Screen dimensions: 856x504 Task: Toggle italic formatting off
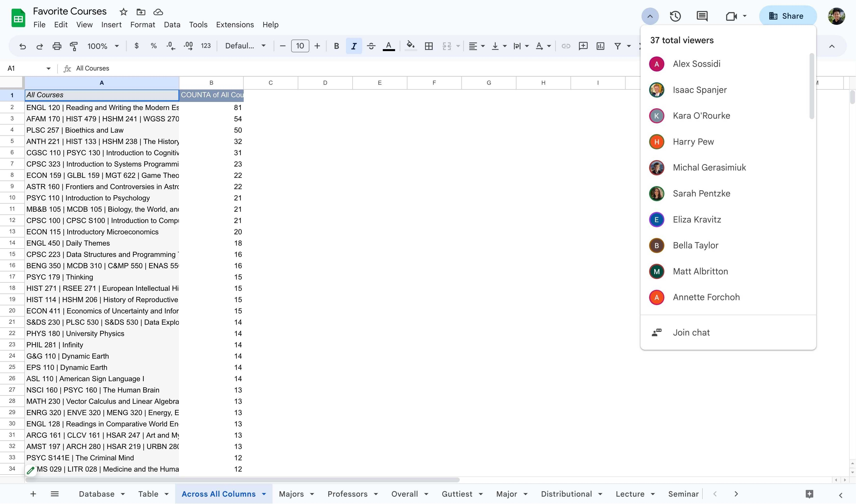354,46
